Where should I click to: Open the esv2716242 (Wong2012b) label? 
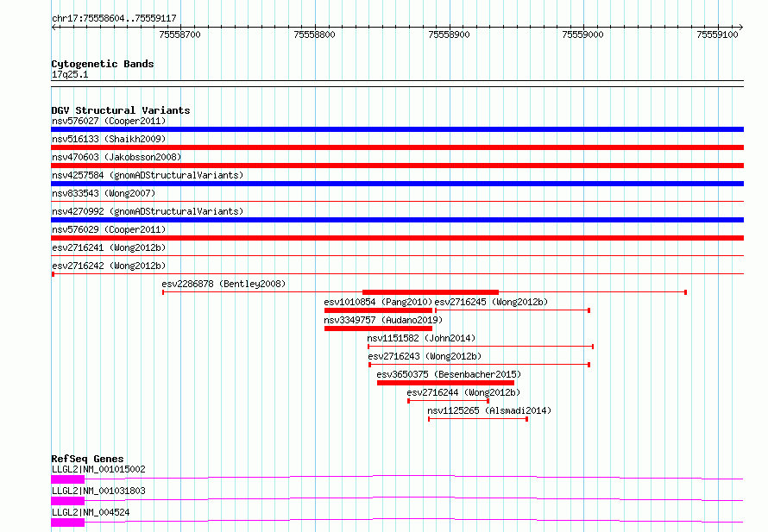[x=109, y=266]
